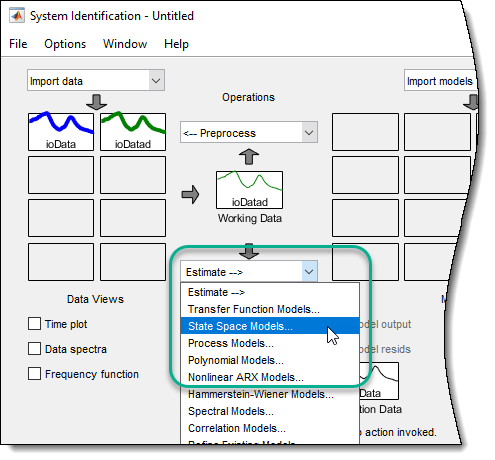Click empty data slot below ioDatad

coord(133,175)
